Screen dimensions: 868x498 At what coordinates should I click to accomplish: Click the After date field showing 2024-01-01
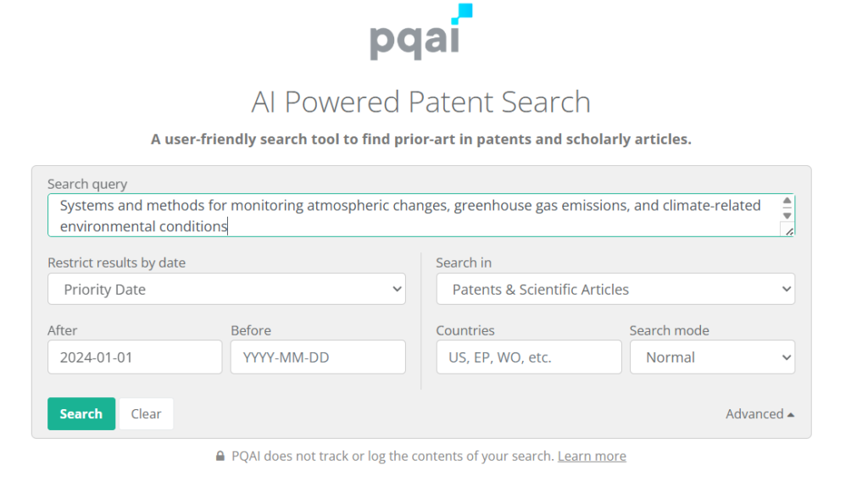click(x=134, y=357)
